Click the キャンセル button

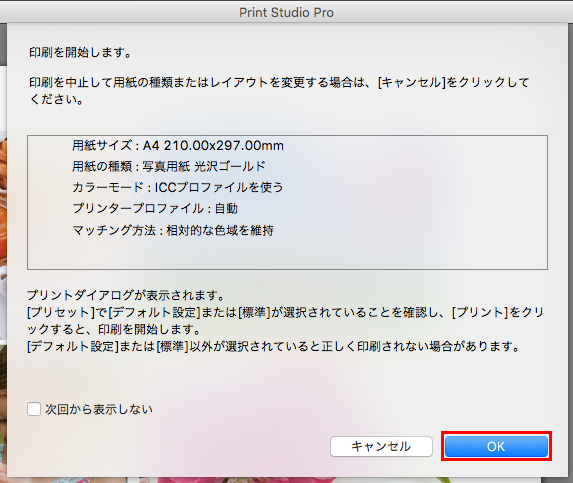coord(381,446)
